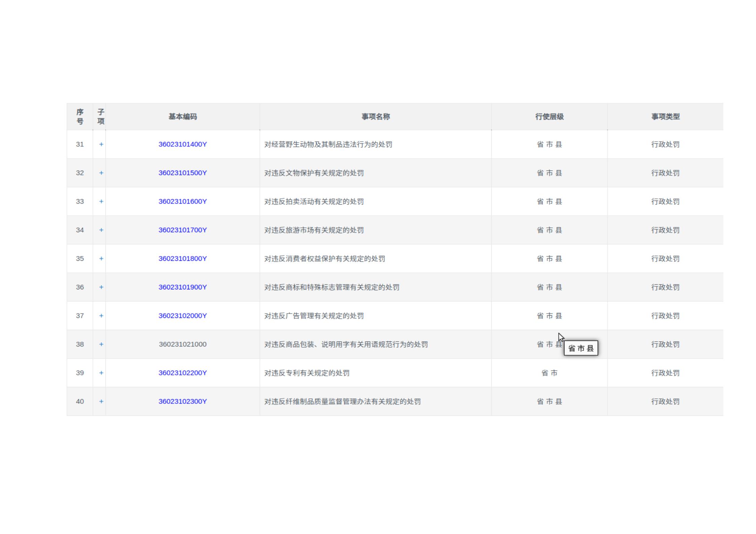Open code link 36023101400Y
Screen dimensions: 756x534
183,144
